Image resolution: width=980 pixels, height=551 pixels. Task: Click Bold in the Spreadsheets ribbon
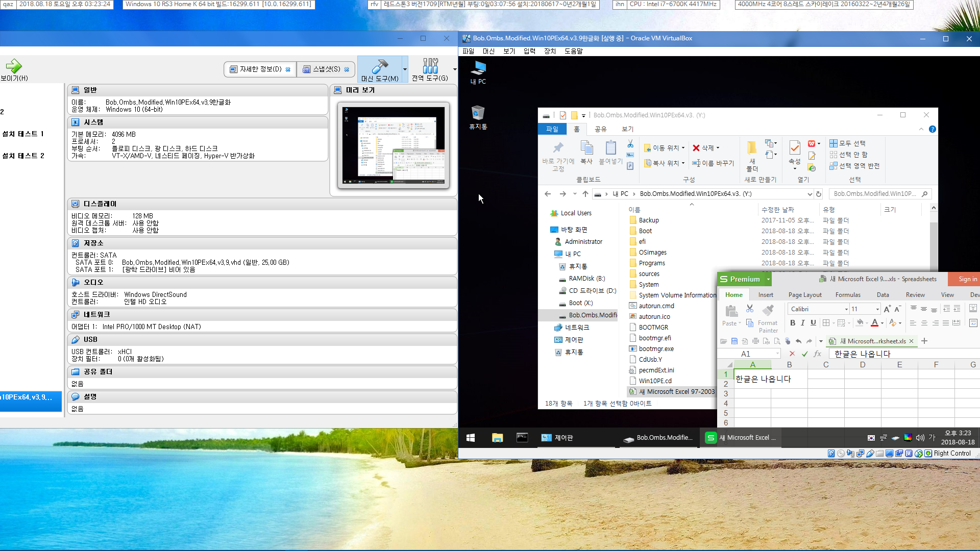793,322
